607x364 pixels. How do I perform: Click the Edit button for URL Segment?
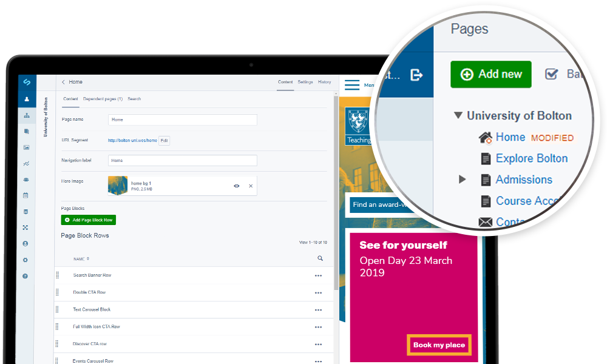tap(164, 140)
